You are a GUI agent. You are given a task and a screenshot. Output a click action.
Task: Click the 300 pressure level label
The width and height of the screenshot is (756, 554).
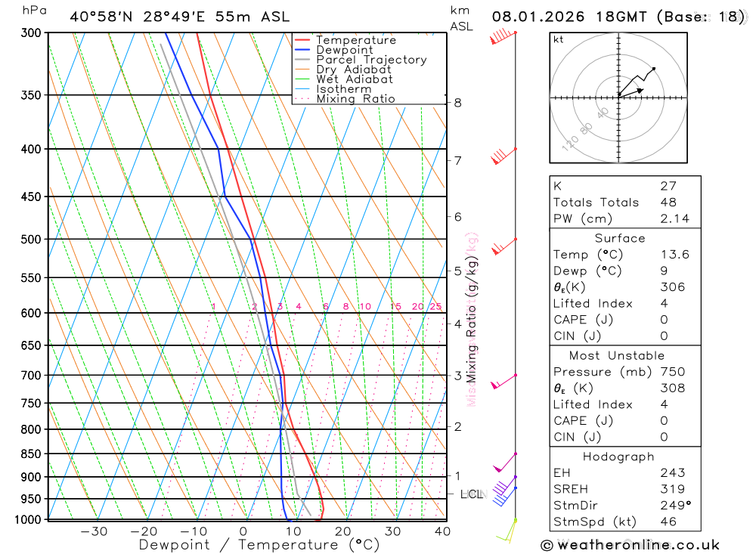tap(31, 32)
